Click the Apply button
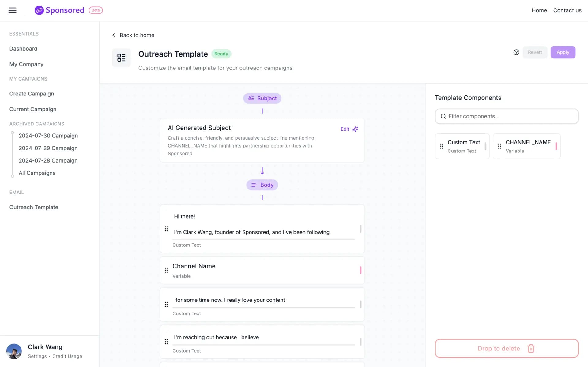The image size is (588, 367). pos(563,52)
